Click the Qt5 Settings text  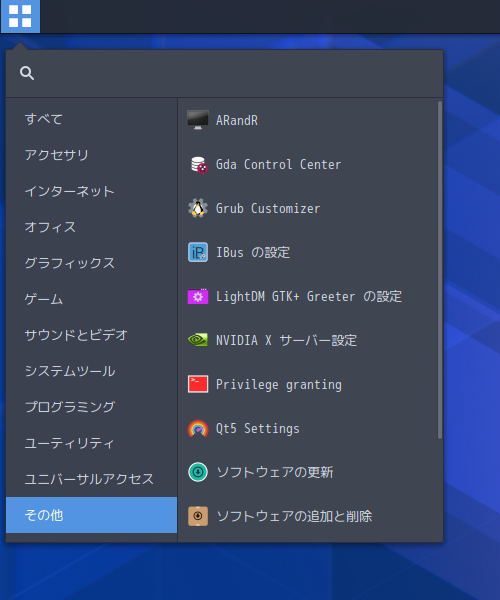(257, 429)
